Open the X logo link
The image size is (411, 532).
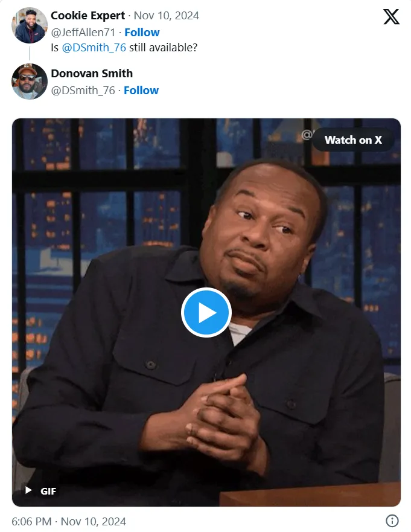[391, 17]
